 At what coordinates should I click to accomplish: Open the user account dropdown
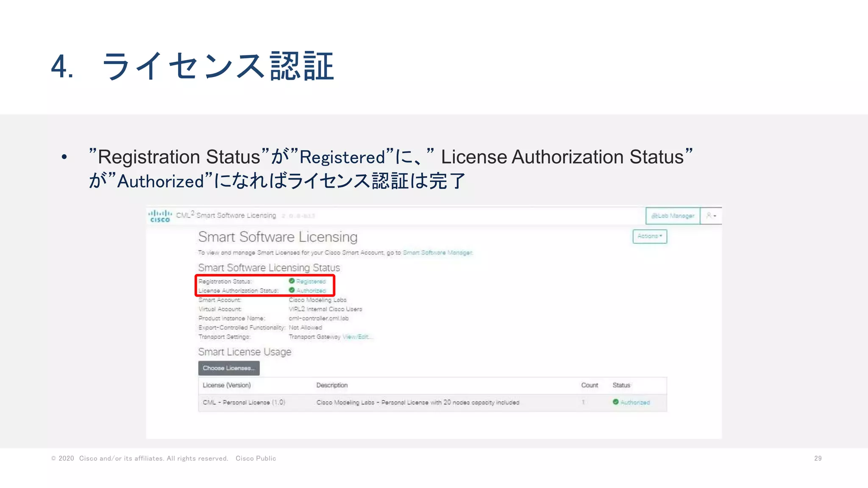pos(711,216)
